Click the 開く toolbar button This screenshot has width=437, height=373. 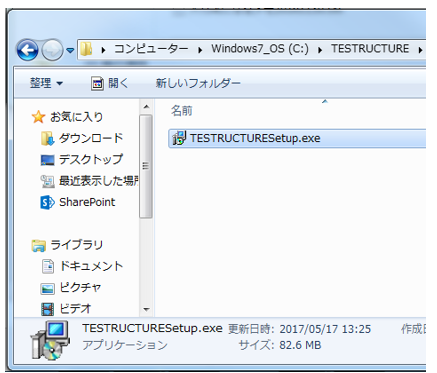110,83
